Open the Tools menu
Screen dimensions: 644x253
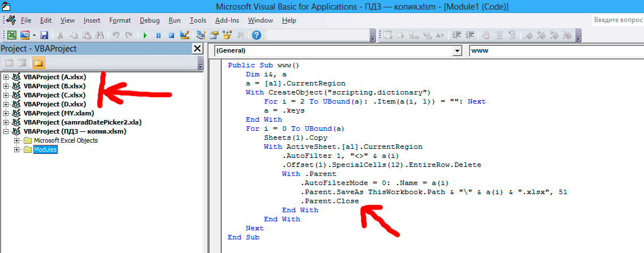[198, 20]
